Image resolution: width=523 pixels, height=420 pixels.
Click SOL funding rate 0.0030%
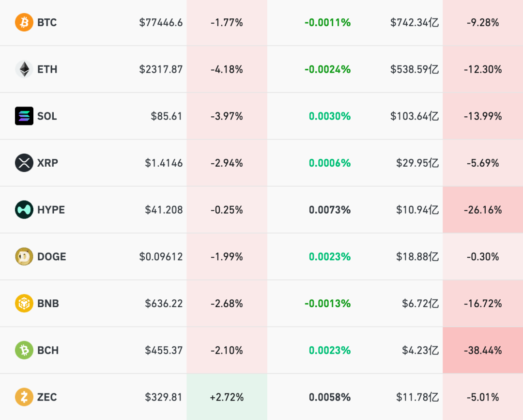coord(330,116)
